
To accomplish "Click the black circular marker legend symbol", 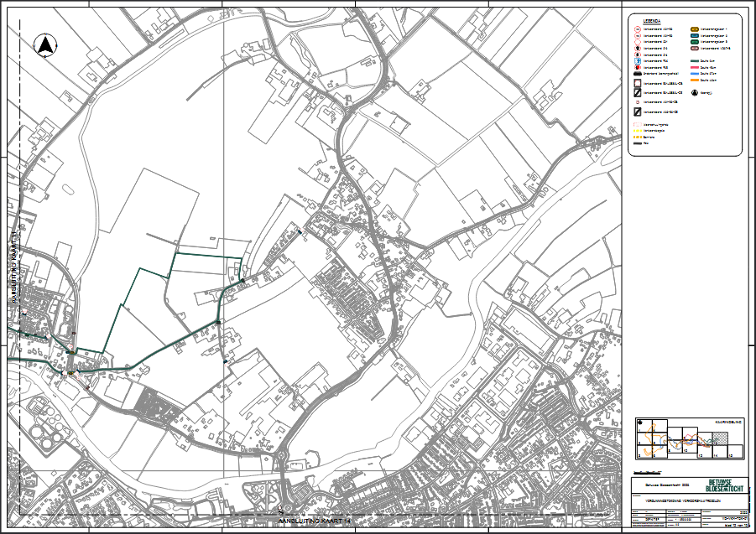I will pyautogui.click(x=695, y=92).
